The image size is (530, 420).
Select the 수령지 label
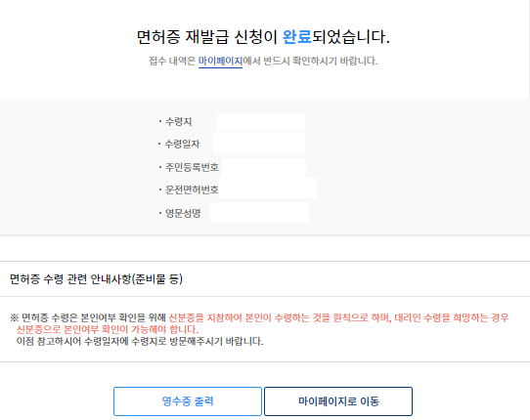click(x=179, y=121)
